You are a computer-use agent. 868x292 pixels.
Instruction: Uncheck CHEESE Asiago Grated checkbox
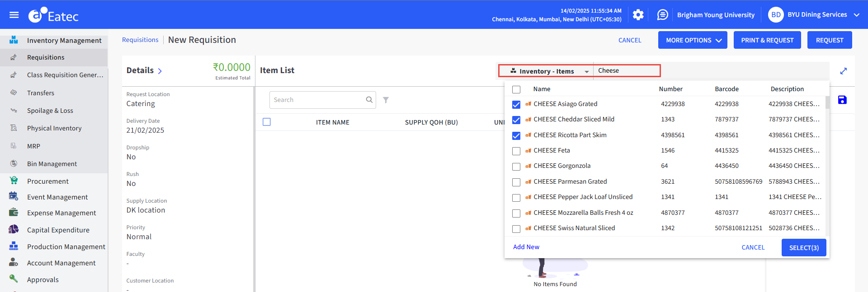click(x=516, y=104)
